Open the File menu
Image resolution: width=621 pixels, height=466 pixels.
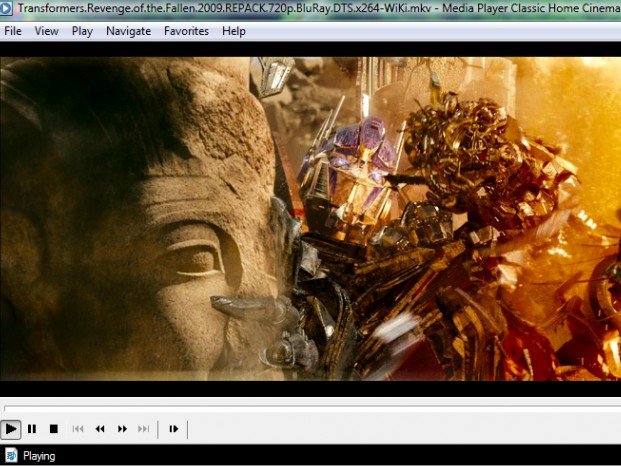coord(13,31)
